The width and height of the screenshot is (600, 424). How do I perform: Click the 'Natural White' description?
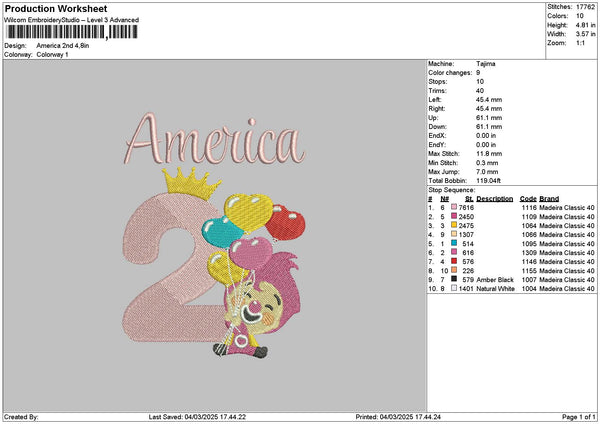(x=496, y=289)
